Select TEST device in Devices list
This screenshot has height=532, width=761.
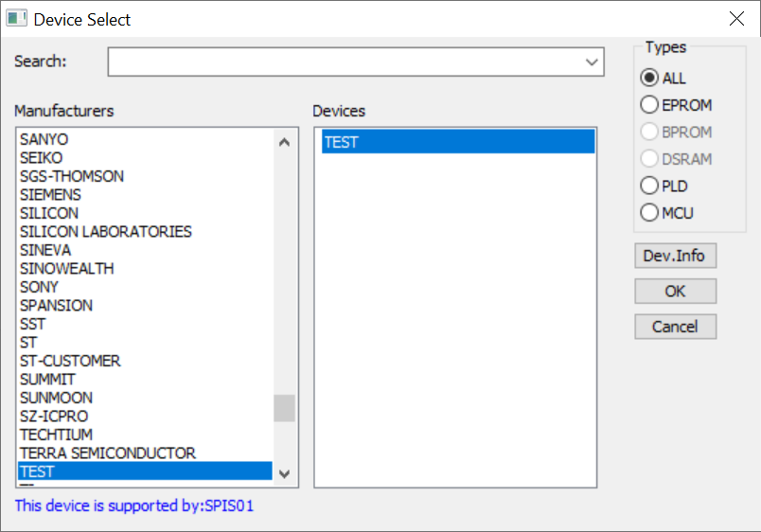pyautogui.click(x=458, y=142)
